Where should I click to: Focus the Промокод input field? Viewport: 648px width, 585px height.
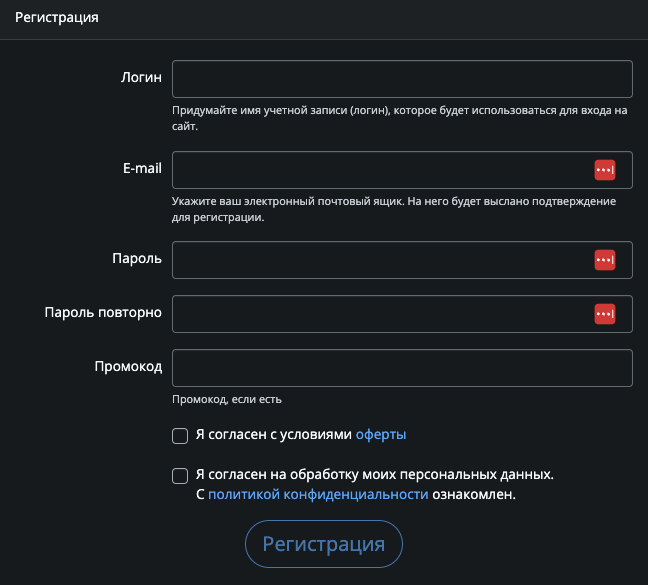pyautogui.click(x=402, y=368)
